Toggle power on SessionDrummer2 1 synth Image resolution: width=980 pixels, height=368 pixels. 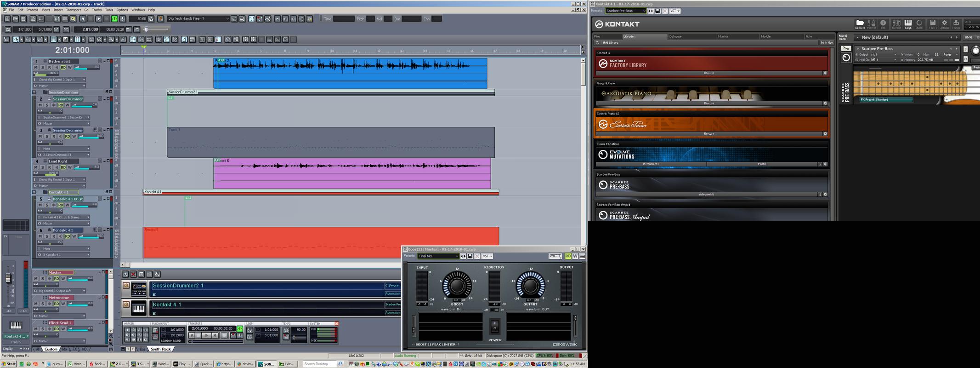(x=126, y=286)
